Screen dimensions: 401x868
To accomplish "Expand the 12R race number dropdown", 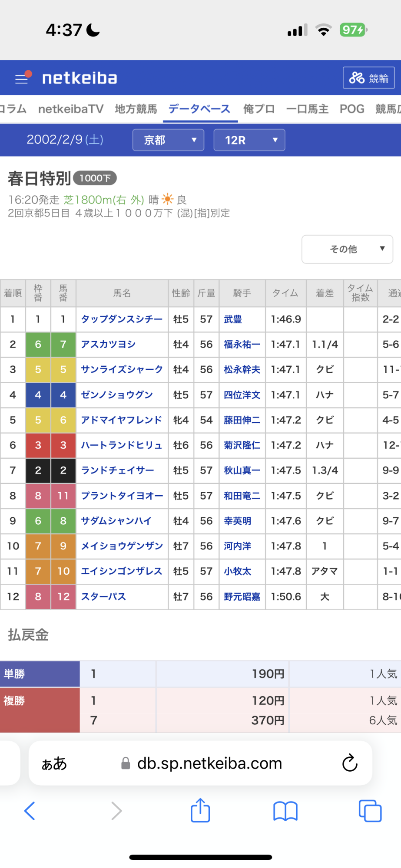I will click(x=249, y=140).
